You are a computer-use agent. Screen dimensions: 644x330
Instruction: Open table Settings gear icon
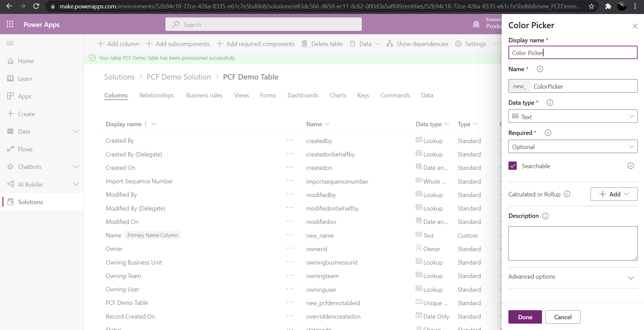click(x=458, y=44)
